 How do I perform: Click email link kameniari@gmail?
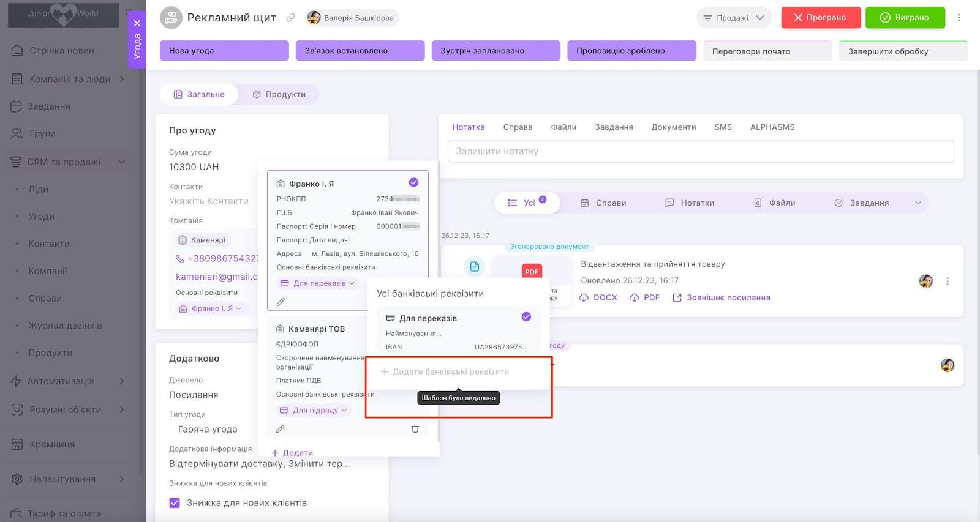pos(217,277)
